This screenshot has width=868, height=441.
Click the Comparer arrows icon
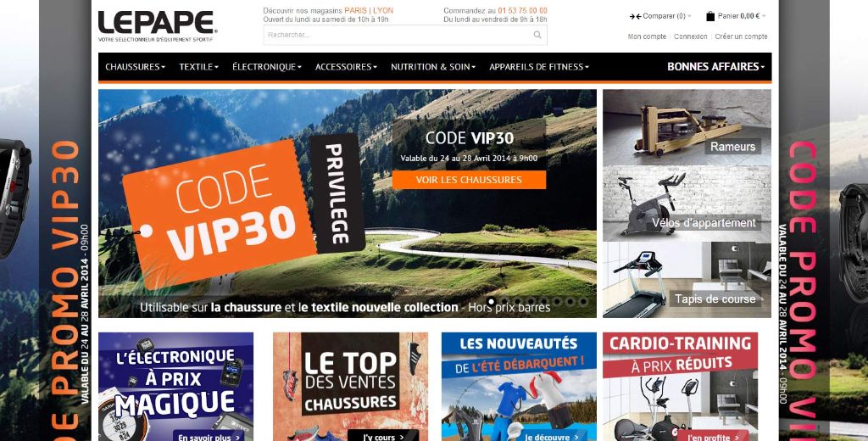[635, 17]
